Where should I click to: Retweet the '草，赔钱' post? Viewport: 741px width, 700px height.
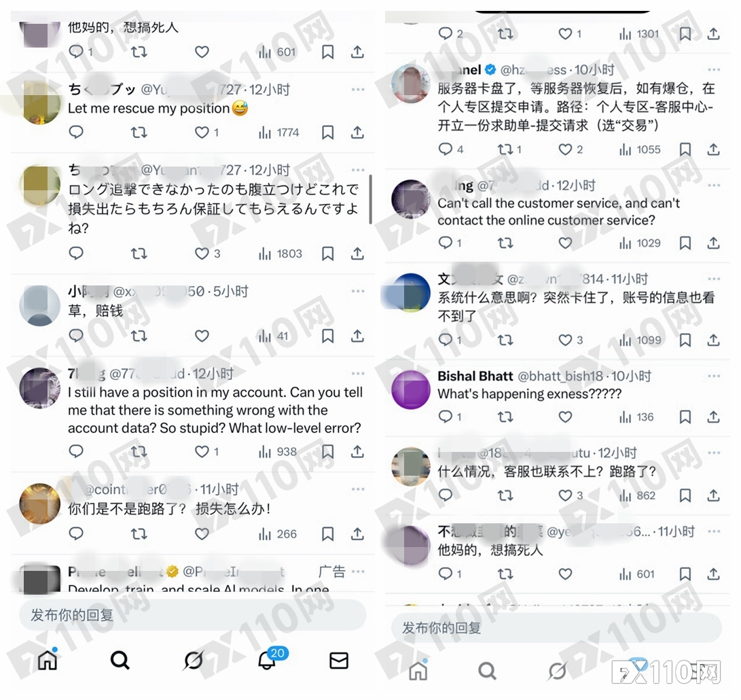click(x=139, y=336)
